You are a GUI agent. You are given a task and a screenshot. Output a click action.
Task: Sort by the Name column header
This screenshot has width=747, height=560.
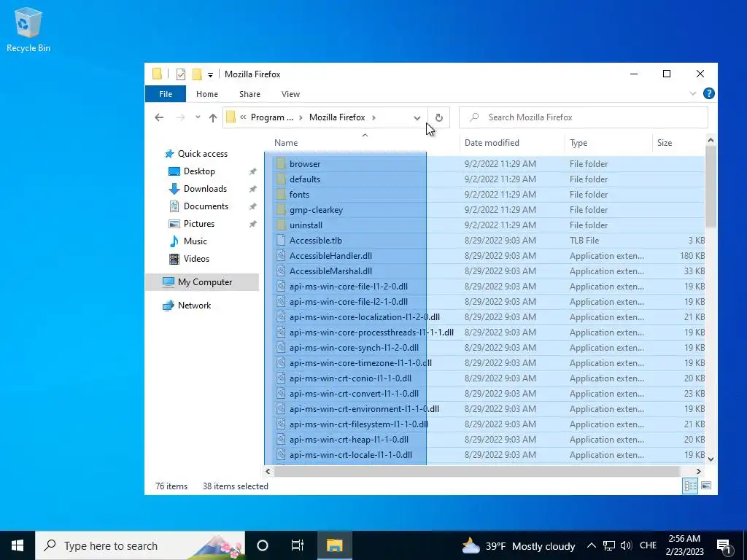click(x=286, y=143)
